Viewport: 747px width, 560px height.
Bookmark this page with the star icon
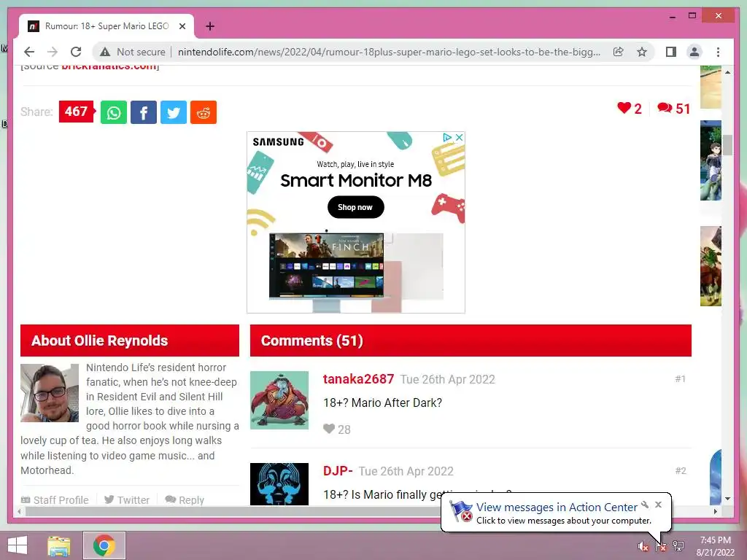click(x=642, y=52)
